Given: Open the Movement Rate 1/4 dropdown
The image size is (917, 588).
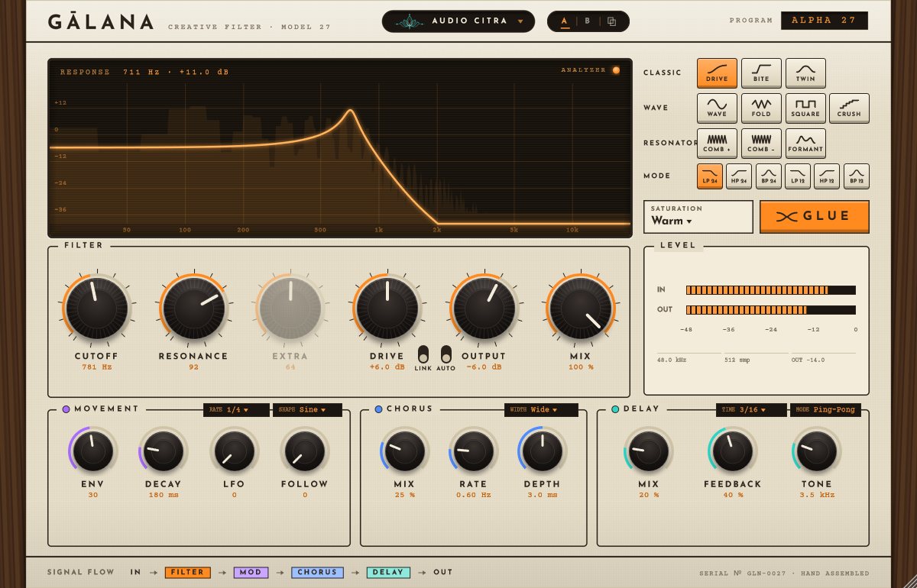Looking at the screenshot, I should tap(236, 410).
